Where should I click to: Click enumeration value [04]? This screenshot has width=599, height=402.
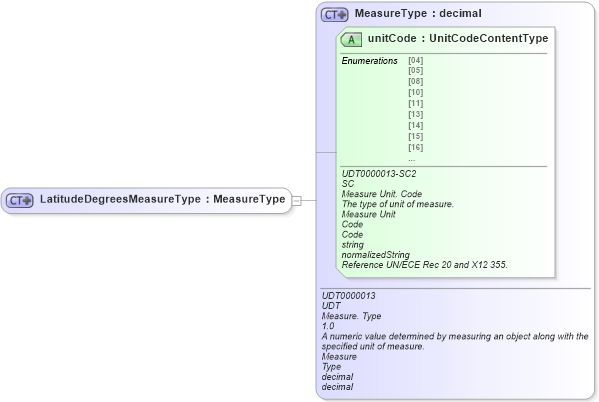click(x=416, y=60)
